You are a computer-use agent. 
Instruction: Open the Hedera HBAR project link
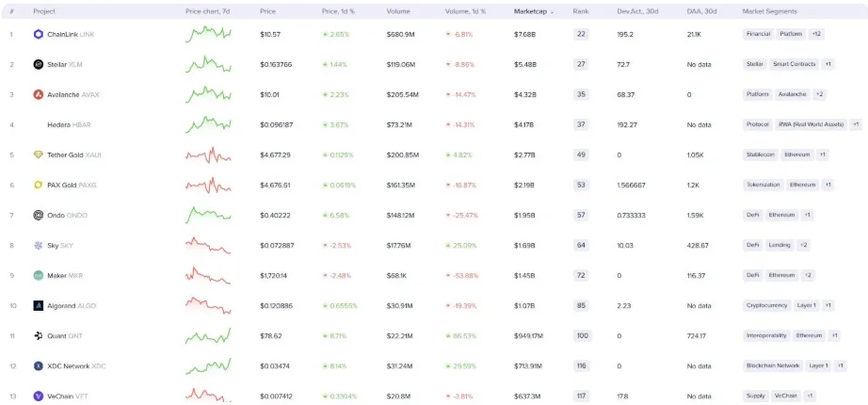70,124
